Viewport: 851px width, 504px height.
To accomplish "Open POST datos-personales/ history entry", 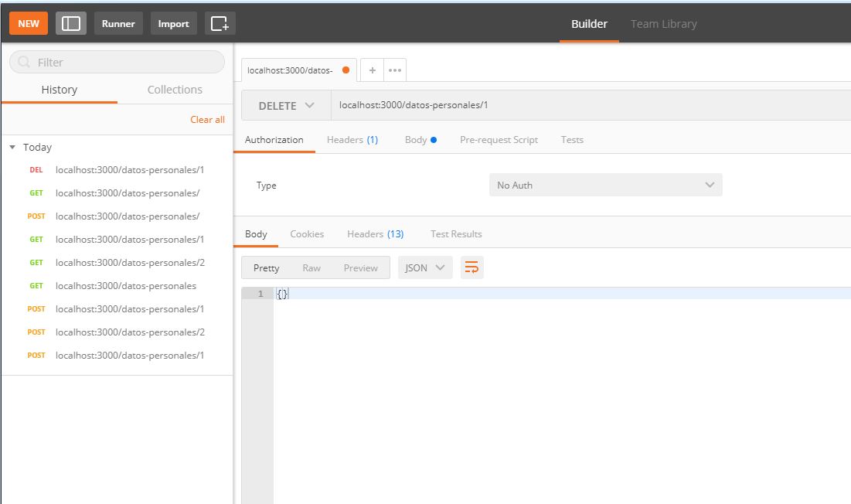I will [117, 216].
